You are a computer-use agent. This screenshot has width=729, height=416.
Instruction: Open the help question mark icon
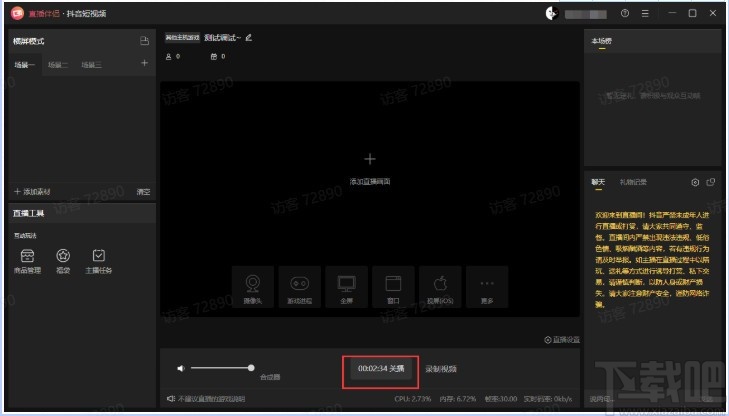(625, 13)
